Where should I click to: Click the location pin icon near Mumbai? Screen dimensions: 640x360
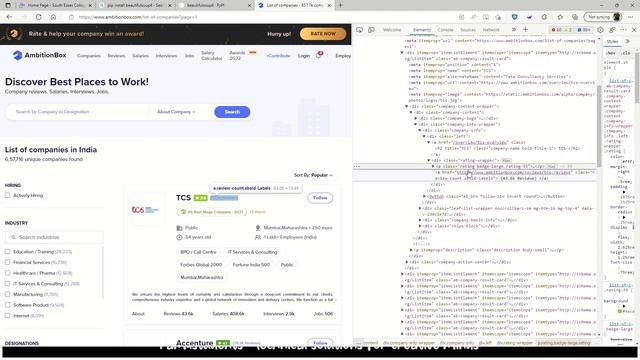tap(258, 228)
